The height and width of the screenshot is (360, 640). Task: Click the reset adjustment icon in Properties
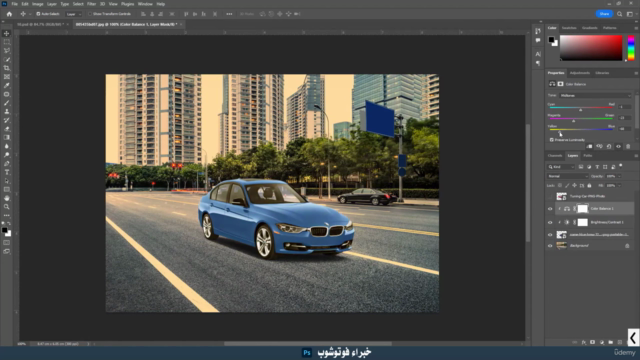tap(609, 146)
